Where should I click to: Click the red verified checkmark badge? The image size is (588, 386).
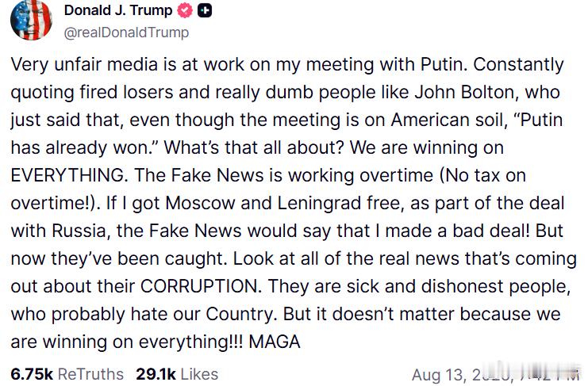click(185, 10)
